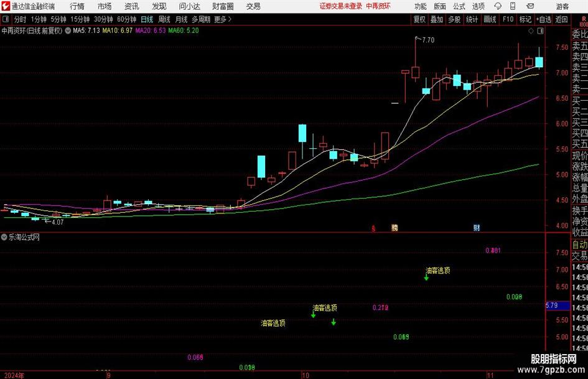Viewport: 588px width, 379px height.
Task: Click the 乐淘公式网 sub-chart title
Action: [x=24, y=237]
